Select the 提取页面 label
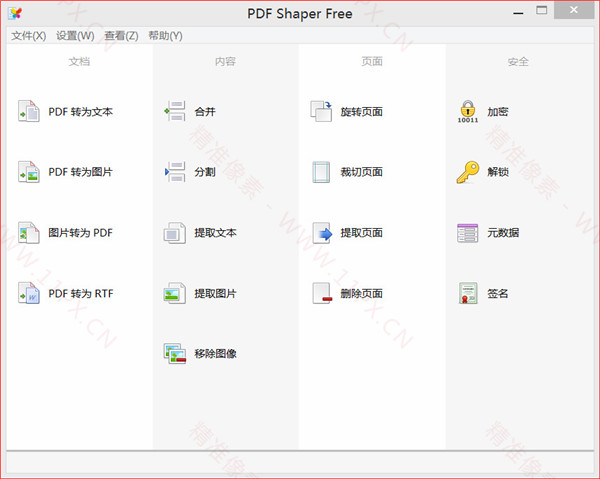The image size is (600, 479). click(x=362, y=233)
